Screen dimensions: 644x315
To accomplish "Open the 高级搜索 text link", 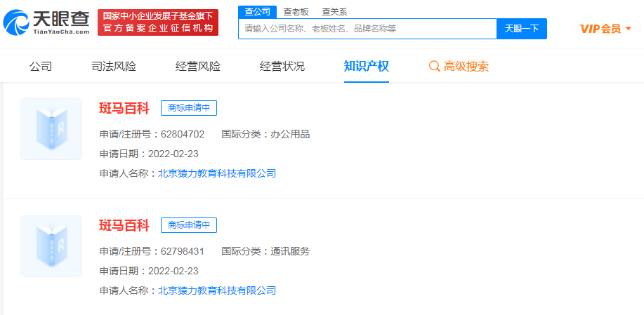I will pyautogui.click(x=466, y=66).
